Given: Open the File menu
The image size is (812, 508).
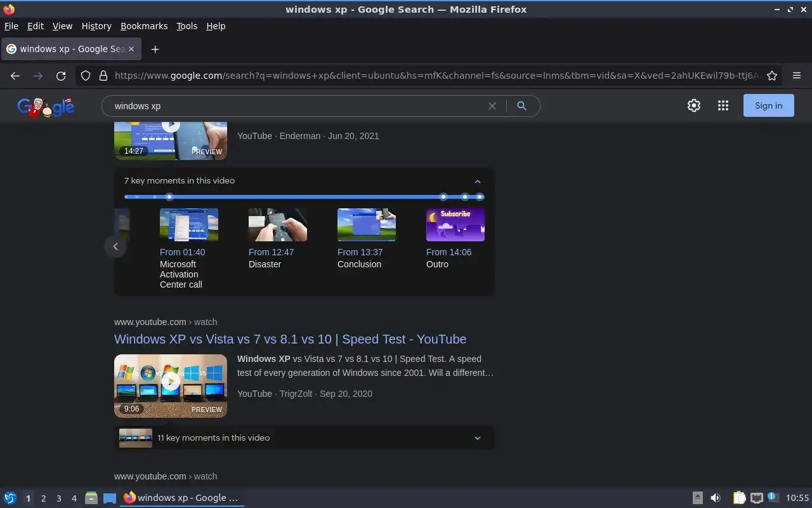Looking at the screenshot, I should [x=11, y=26].
